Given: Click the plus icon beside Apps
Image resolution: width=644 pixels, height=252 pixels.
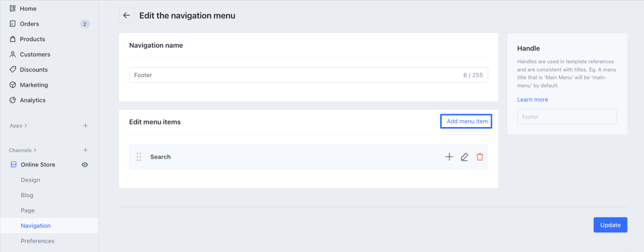Looking at the screenshot, I should (85, 126).
